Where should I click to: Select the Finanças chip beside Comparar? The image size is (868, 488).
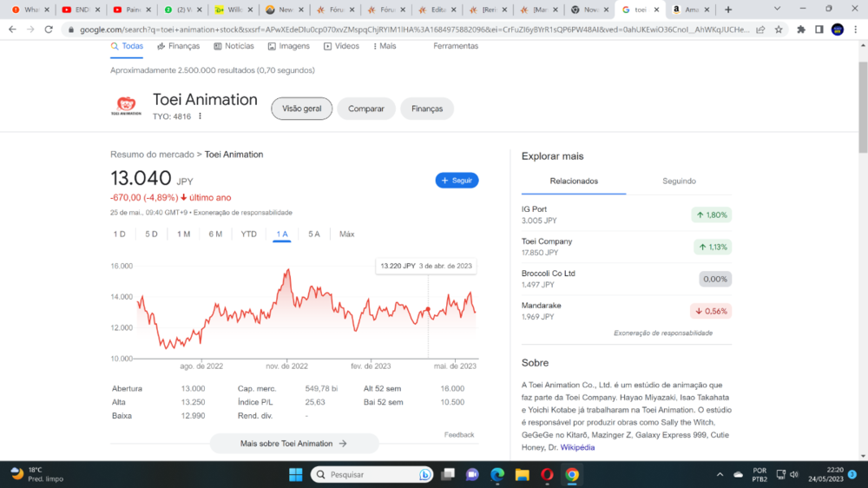pyautogui.click(x=427, y=109)
